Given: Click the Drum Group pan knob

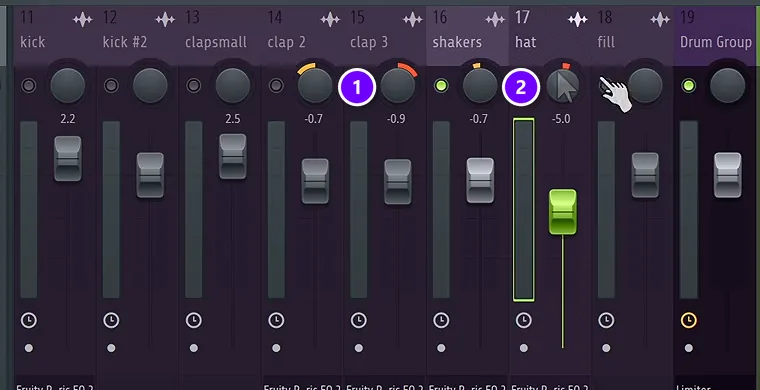Looking at the screenshot, I should click(x=728, y=86).
